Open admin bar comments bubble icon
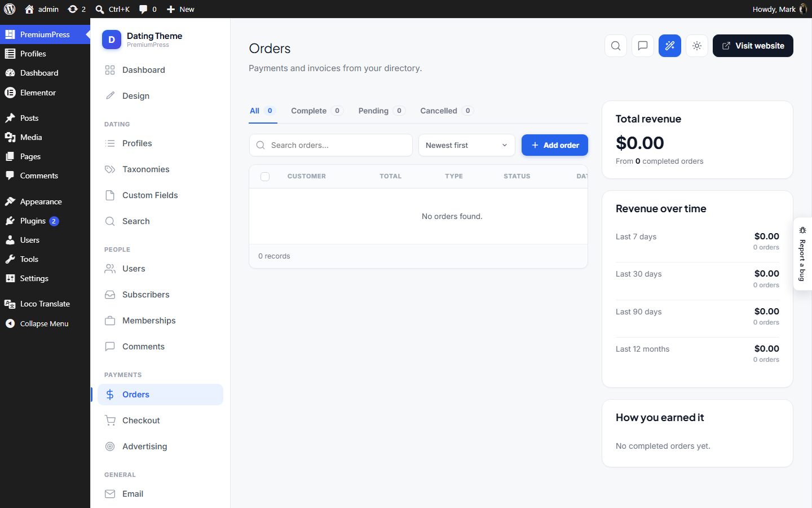 [x=148, y=9]
